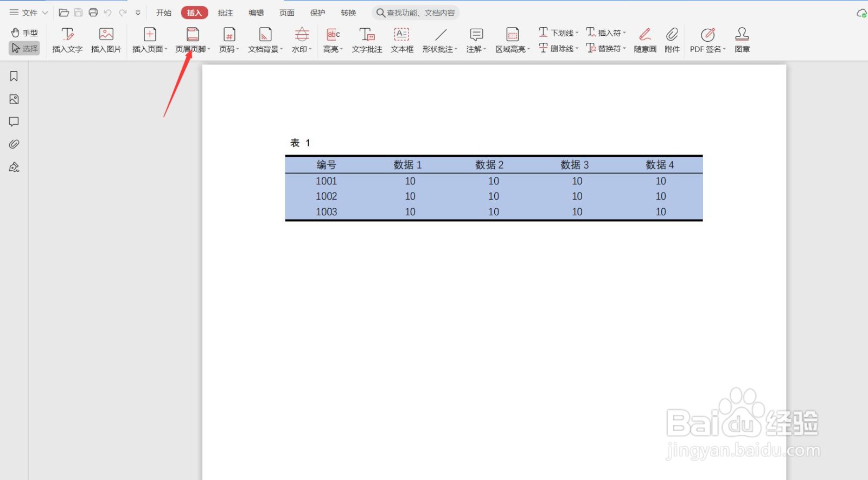Screen dimensions: 868x480
Task: Click the table header 数据 3
Action: click(x=575, y=165)
